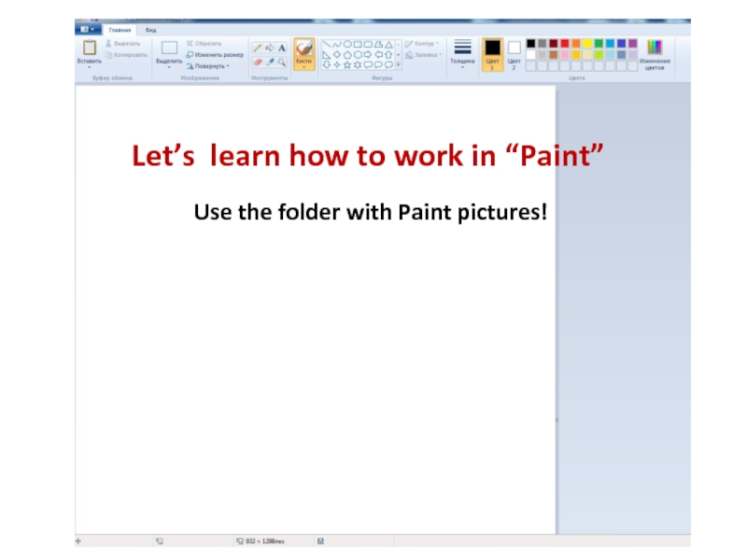This screenshot has width=747, height=560.
Task: Pick the brown palette swatch
Action: pos(554,55)
